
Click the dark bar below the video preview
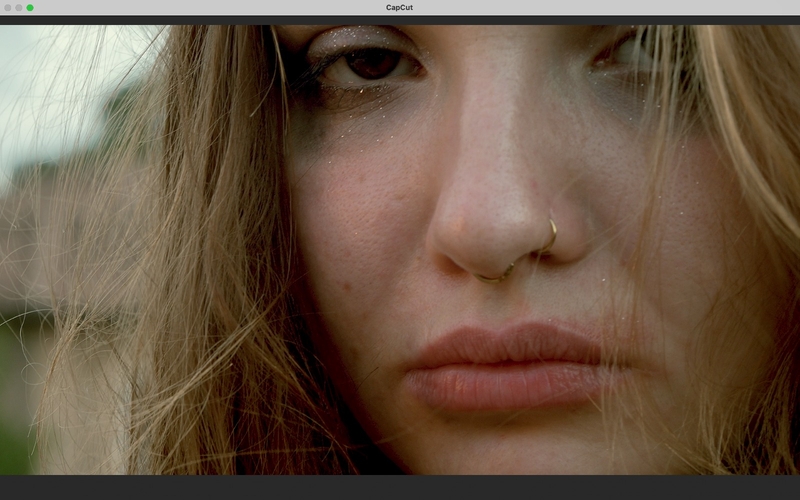(400, 487)
